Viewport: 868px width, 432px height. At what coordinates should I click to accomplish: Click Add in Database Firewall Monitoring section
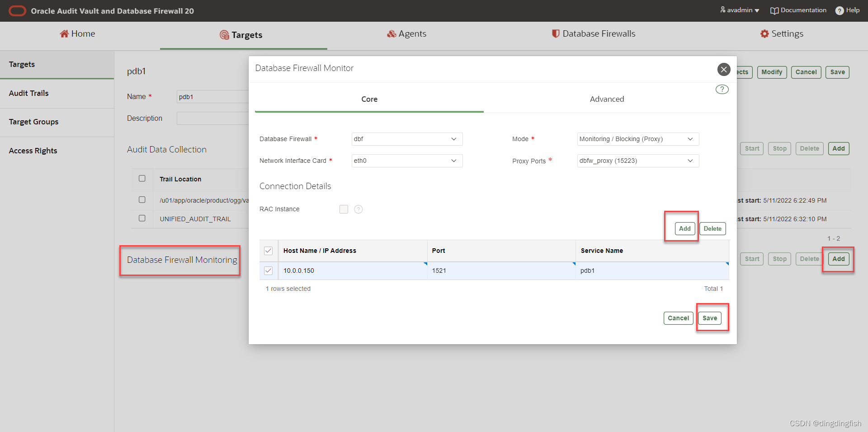tap(839, 259)
